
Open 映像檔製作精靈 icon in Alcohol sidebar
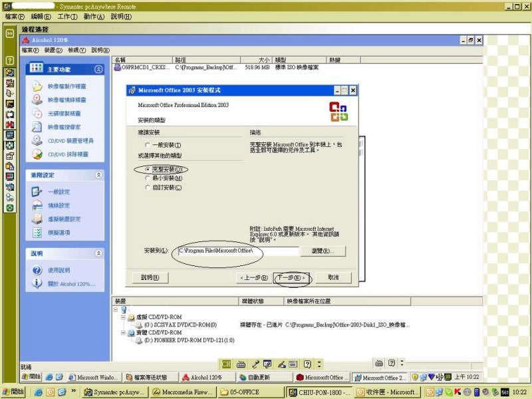coord(37,86)
